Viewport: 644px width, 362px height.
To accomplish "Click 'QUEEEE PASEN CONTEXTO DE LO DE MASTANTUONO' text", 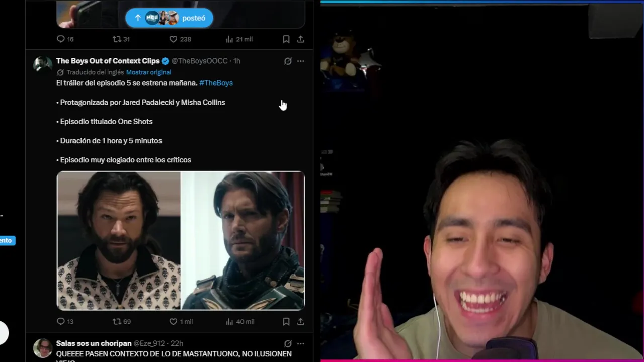I will pos(145,354).
